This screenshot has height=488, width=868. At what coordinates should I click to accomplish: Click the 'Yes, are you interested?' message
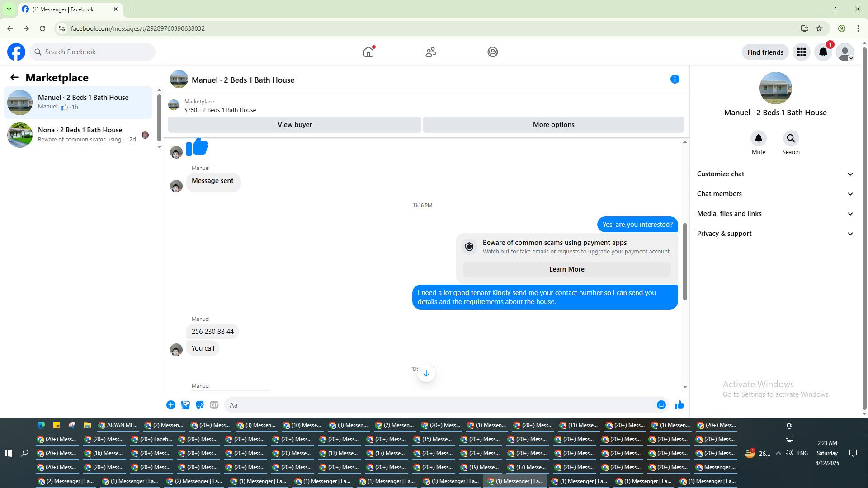tap(637, 225)
